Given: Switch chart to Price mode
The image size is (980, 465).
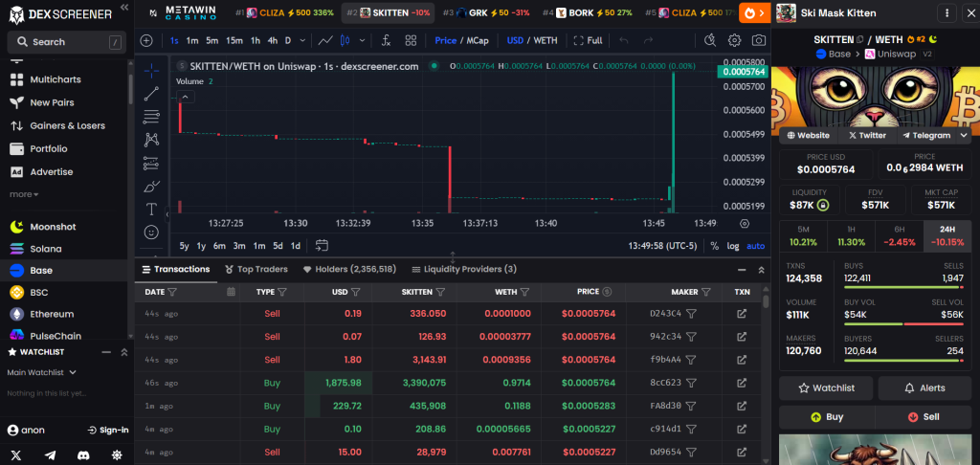Looking at the screenshot, I should coord(446,40).
